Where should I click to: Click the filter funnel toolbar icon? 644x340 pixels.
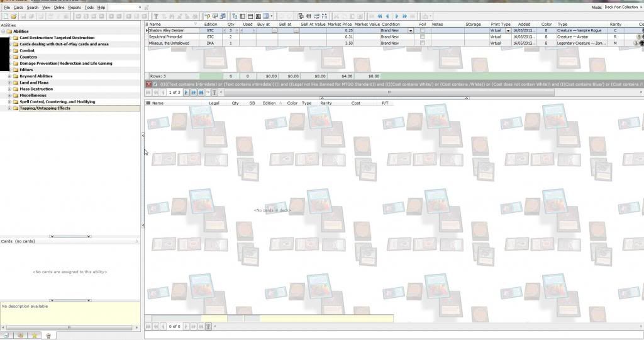click(x=156, y=16)
